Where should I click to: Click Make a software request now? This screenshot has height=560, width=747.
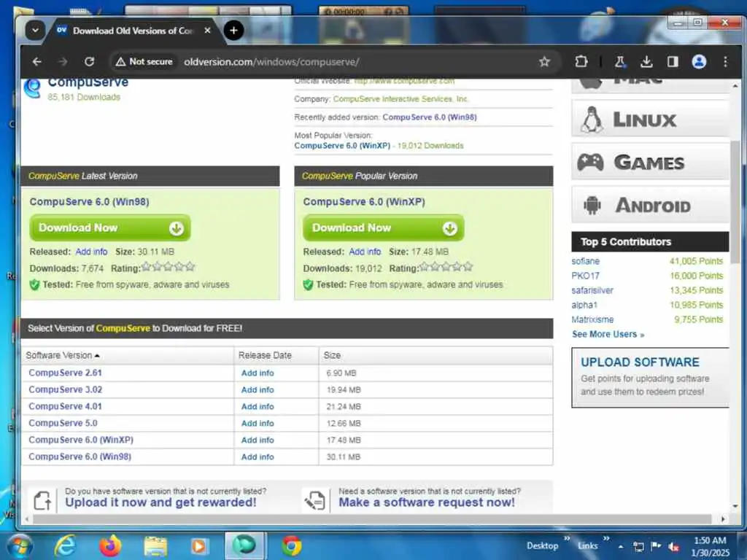(426, 502)
